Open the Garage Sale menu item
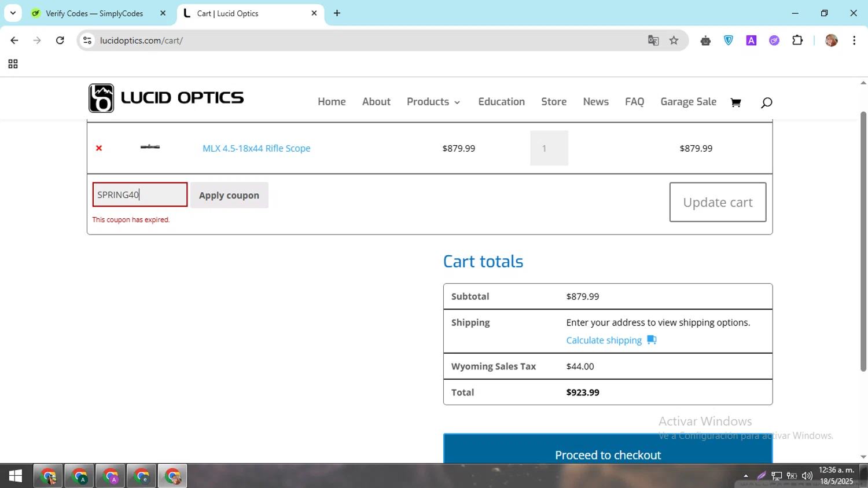Image resolution: width=868 pixels, height=488 pixels. 689,102
